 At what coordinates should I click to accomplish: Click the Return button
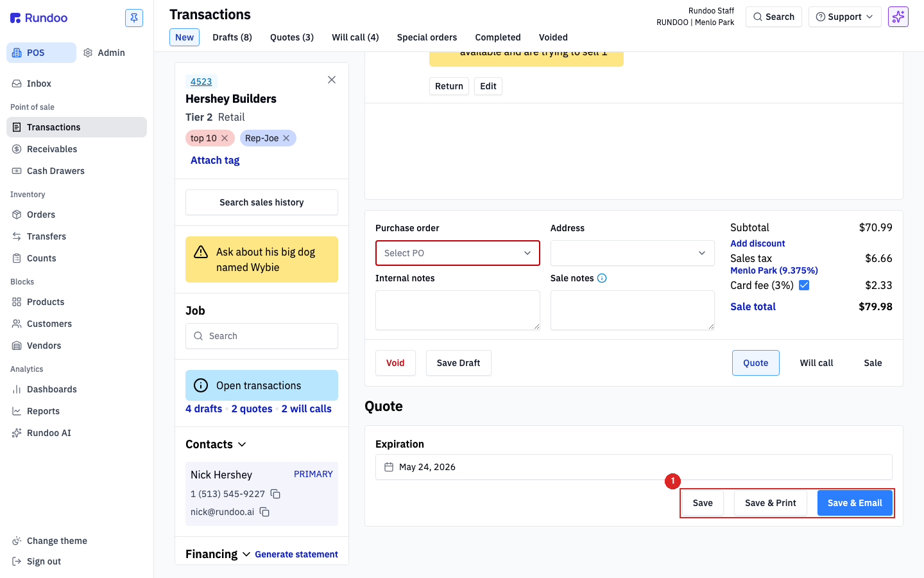point(449,86)
